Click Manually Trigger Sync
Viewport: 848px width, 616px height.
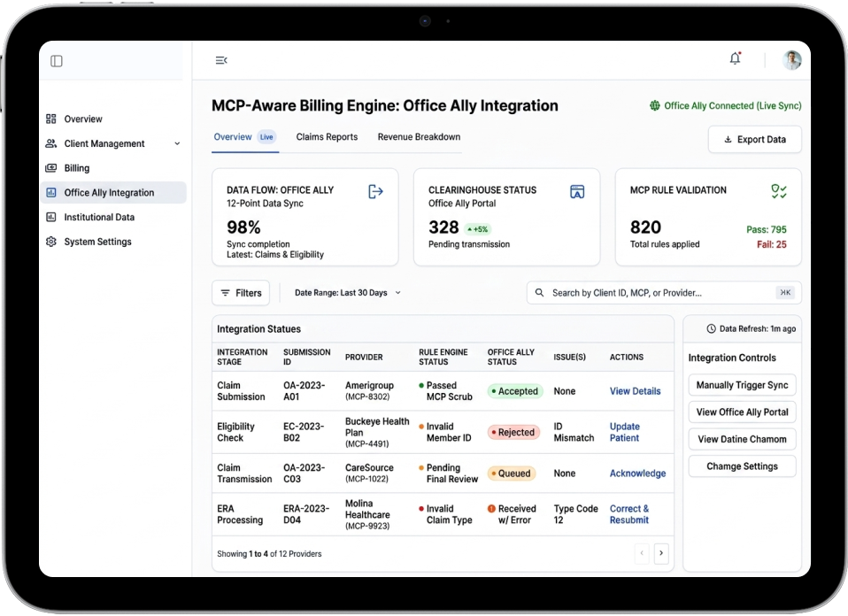742,385
